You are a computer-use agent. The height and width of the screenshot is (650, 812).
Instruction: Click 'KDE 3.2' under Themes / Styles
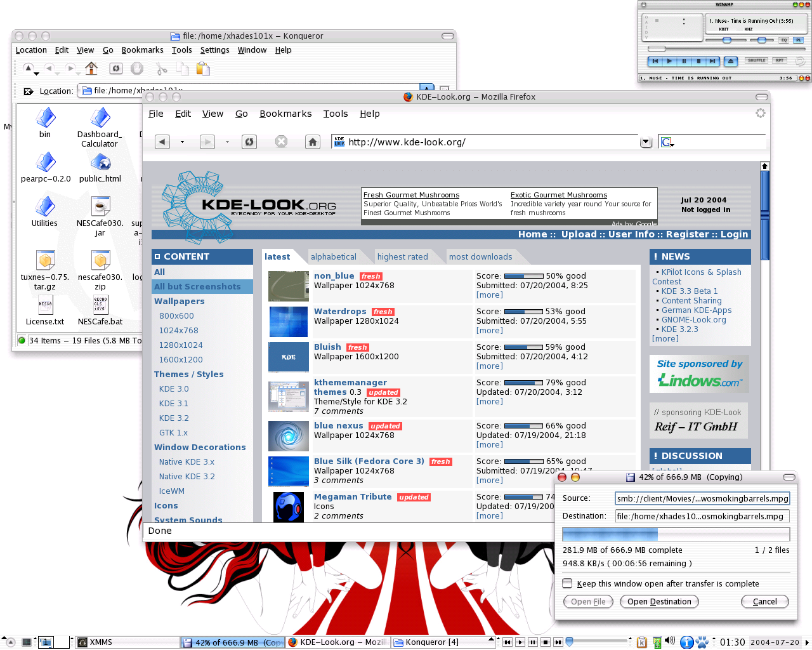[174, 418]
